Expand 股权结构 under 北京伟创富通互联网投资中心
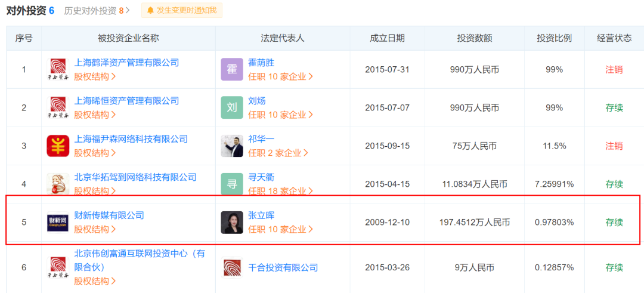644x293 pixels. pos(95,282)
